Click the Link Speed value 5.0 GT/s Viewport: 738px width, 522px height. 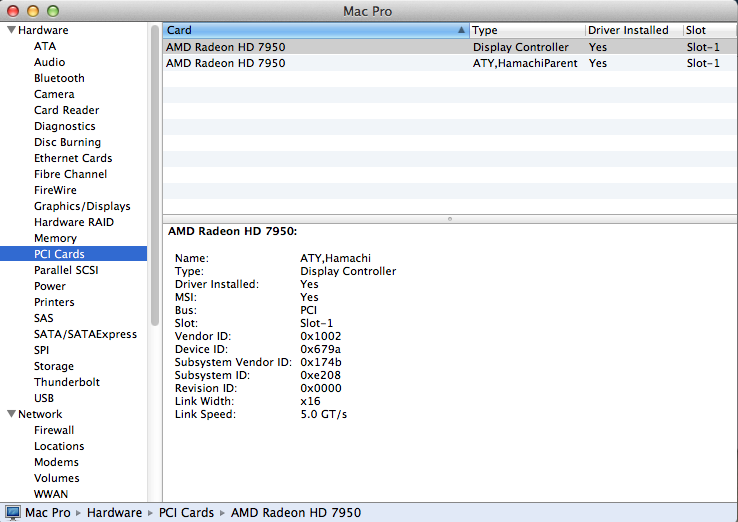click(323, 414)
